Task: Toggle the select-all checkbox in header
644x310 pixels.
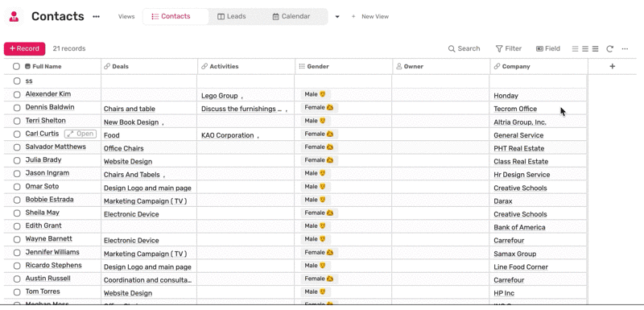Action: [x=16, y=66]
